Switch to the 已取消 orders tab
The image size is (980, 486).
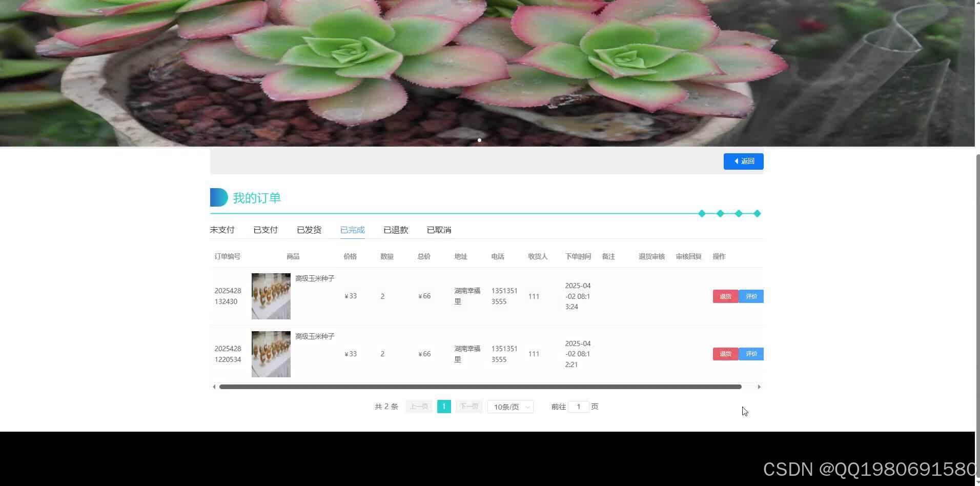438,230
